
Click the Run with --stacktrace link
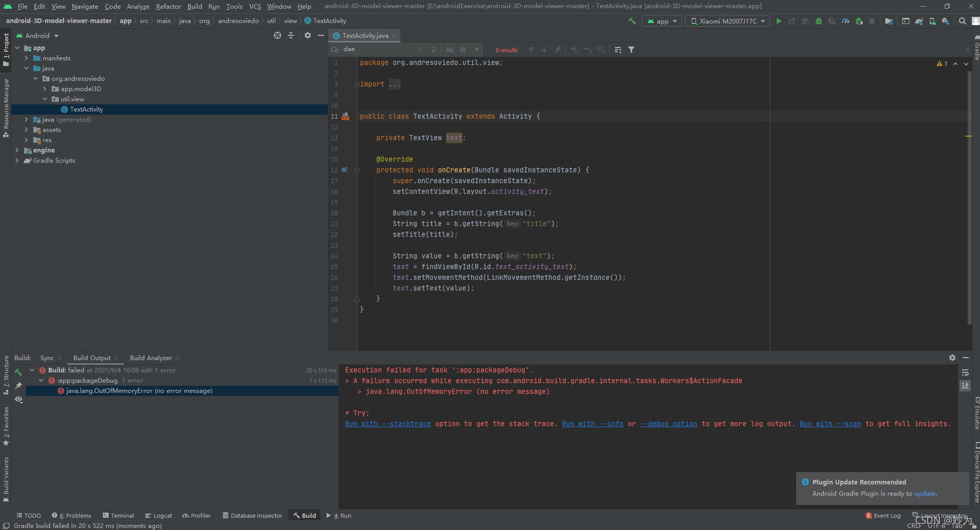tap(388, 424)
